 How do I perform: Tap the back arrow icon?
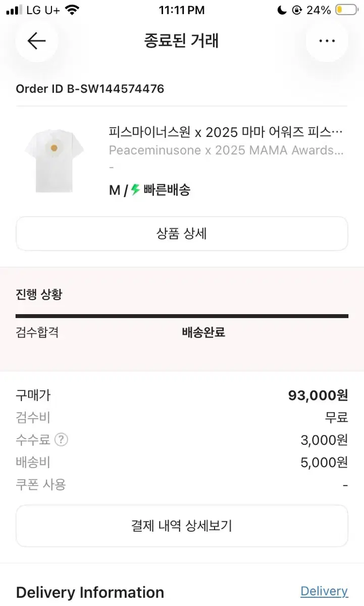(x=36, y=41)
